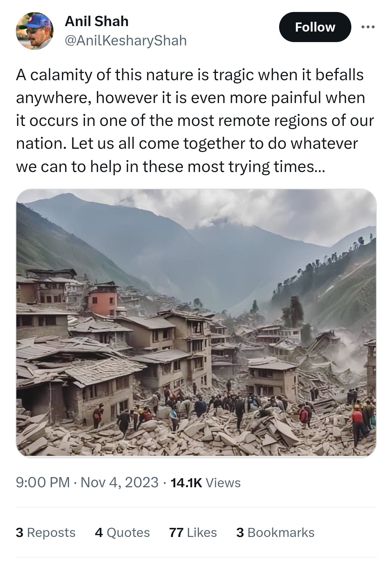Select the 9:00 PM timestamp
This screenshot has width=392, height=562.
tap(43, 483)
